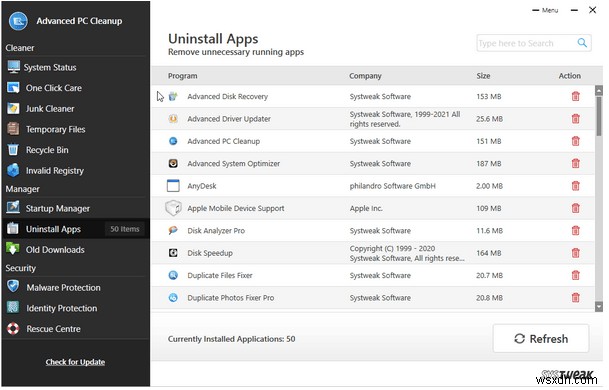
Task: Click the Disk Speedup program icon
Action: point(173,253)
